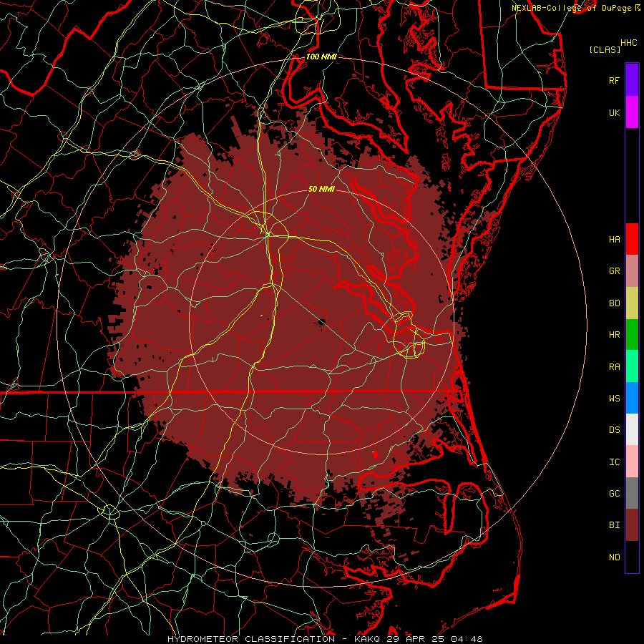Image resolution: width=644 pixels, height=644 pixels.
Task: Click the HHC product label
Action: click(x=628, y=43)
